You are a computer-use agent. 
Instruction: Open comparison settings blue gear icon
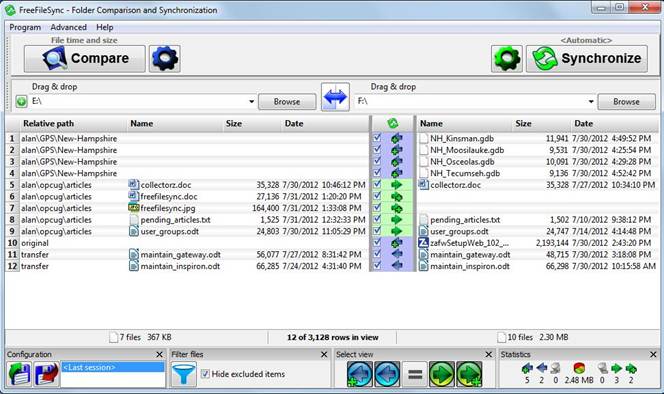tap(165, 58)
